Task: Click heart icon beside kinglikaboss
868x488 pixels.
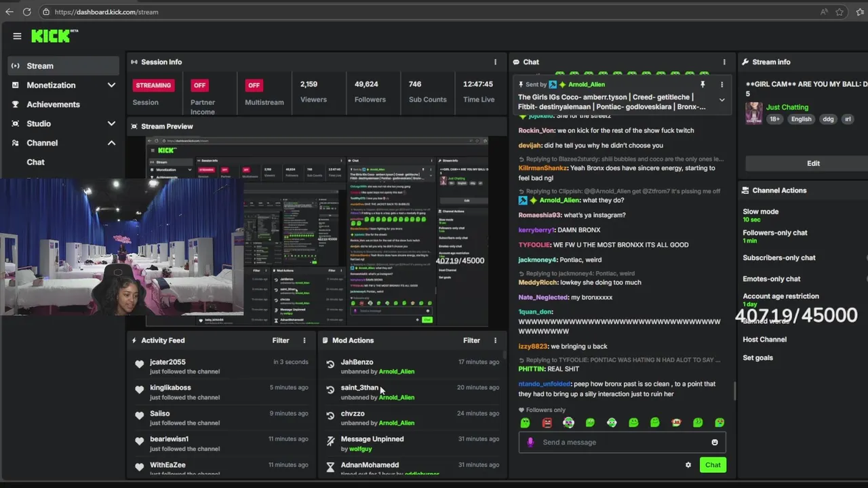Action: tap(139, 390)
